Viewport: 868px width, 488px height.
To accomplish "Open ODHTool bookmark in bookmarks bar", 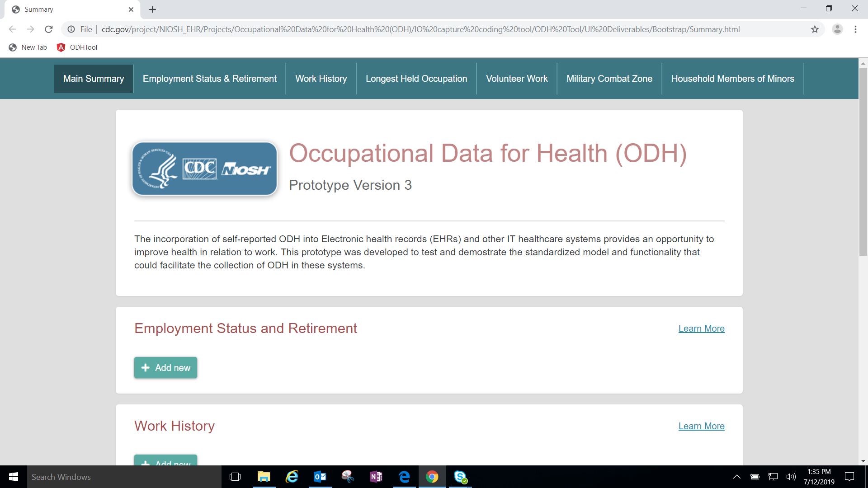I will click(77, 47).
